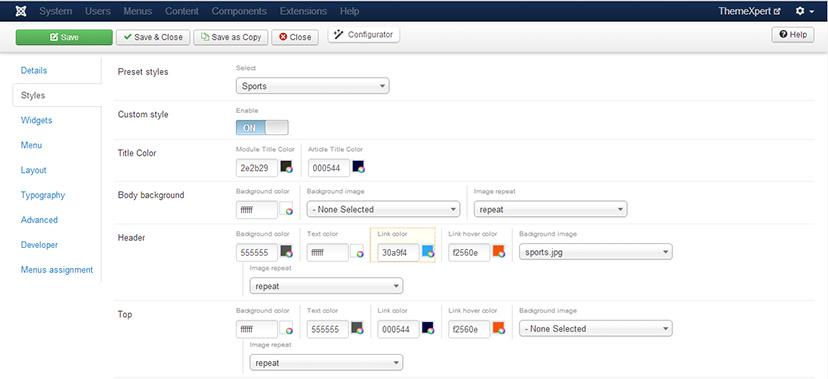Open Body background Image repeat dropdown

[550, 209]
